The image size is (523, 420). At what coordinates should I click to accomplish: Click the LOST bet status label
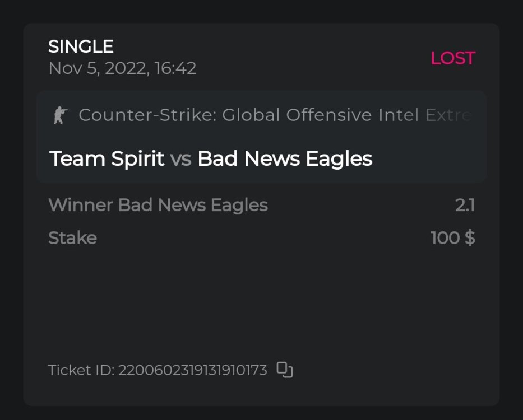click(x=452, y=58)
